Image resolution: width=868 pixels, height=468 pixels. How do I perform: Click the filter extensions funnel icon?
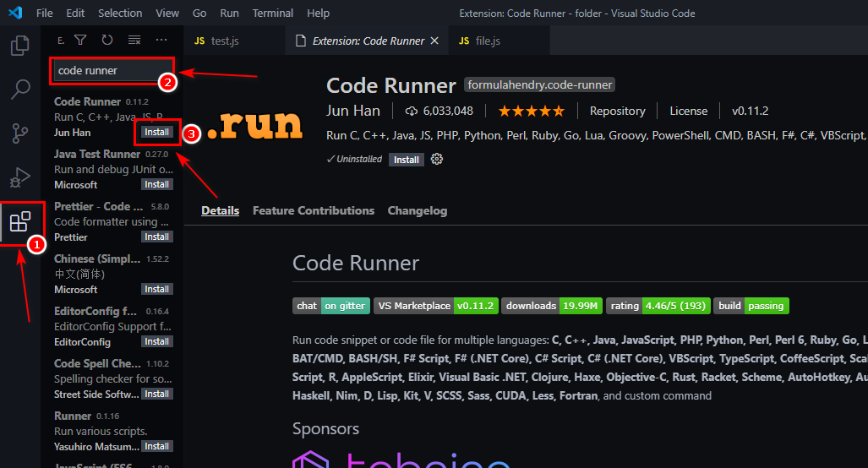coord(80,40)
